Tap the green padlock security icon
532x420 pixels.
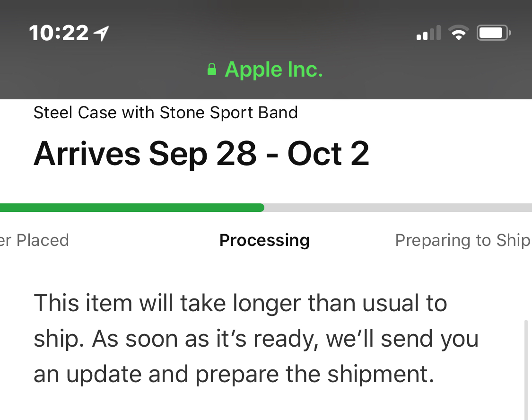coord(212,69)
